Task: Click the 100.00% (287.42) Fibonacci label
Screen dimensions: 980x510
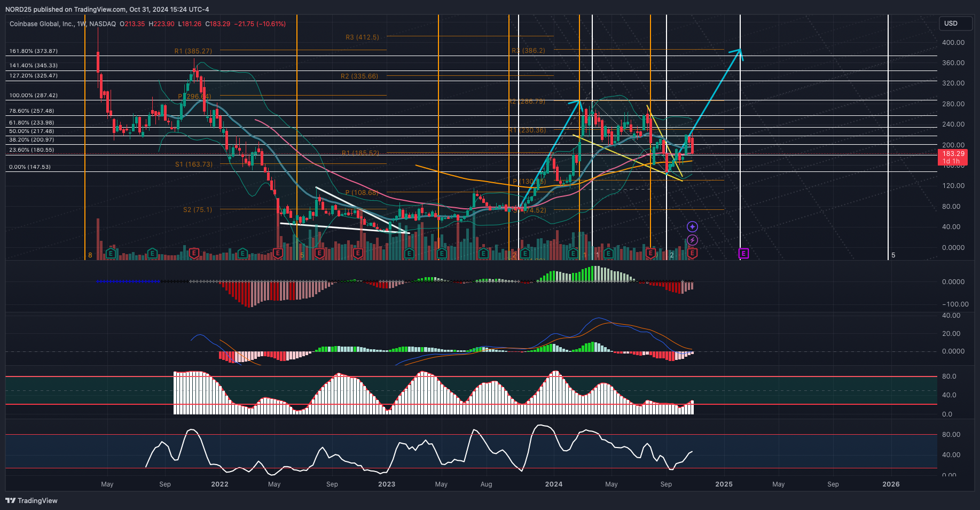Action: (x=34, y=96)
